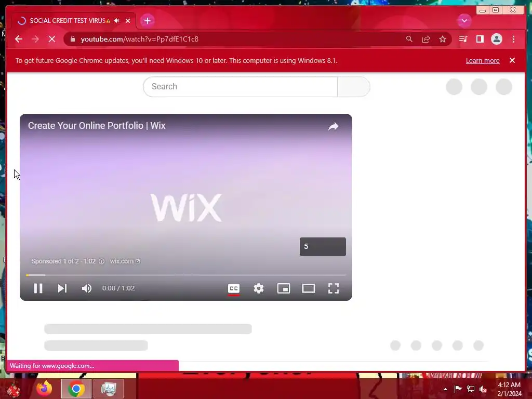This screenshot has height=399, width=532.
Task: Open the Start button on the taskbar
Action: tap(14, 389)
